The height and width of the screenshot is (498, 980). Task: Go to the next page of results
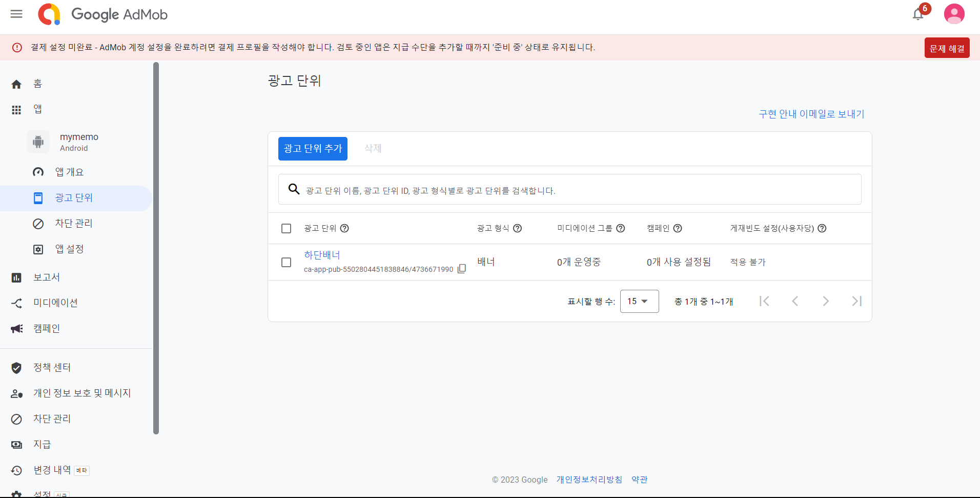click(x=826, y=301)
